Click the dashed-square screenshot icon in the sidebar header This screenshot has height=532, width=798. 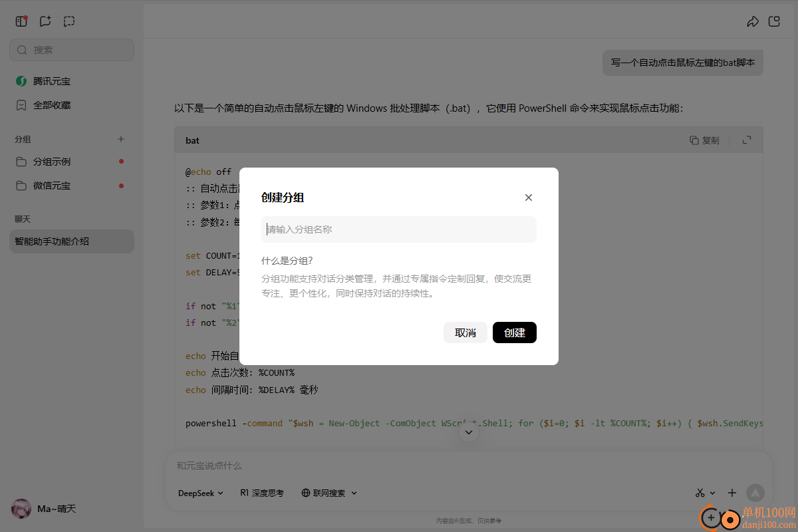coord(69,21)
